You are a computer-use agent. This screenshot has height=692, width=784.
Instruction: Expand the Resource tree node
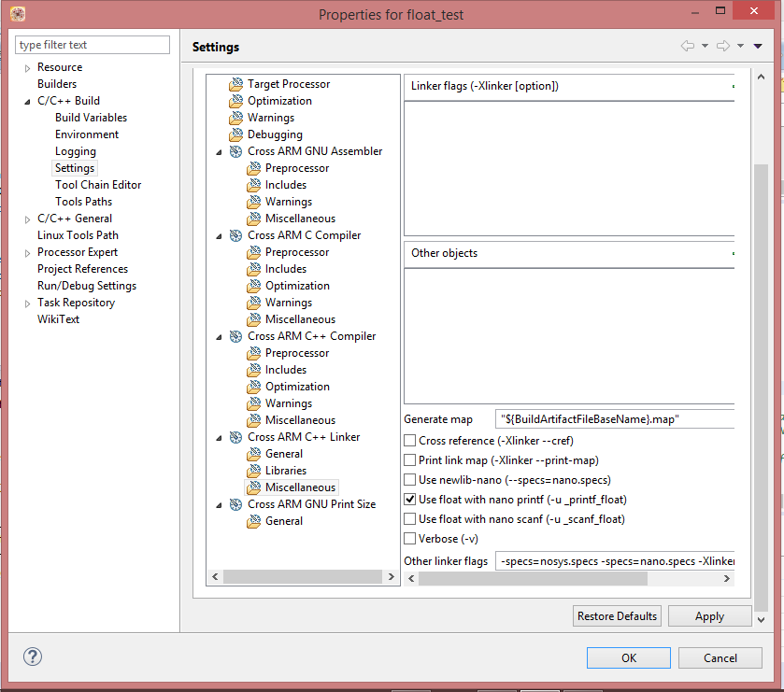(x=27, y=68)
